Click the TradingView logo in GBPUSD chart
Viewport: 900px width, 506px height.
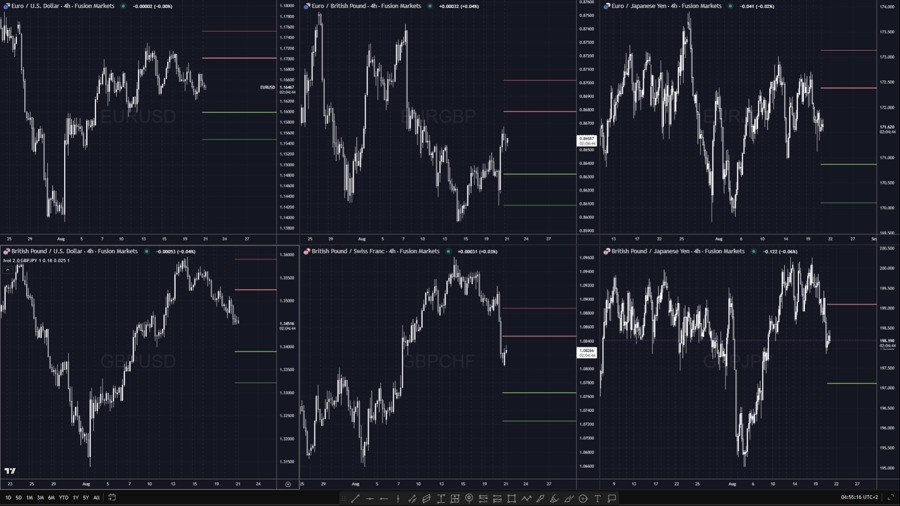10,471
